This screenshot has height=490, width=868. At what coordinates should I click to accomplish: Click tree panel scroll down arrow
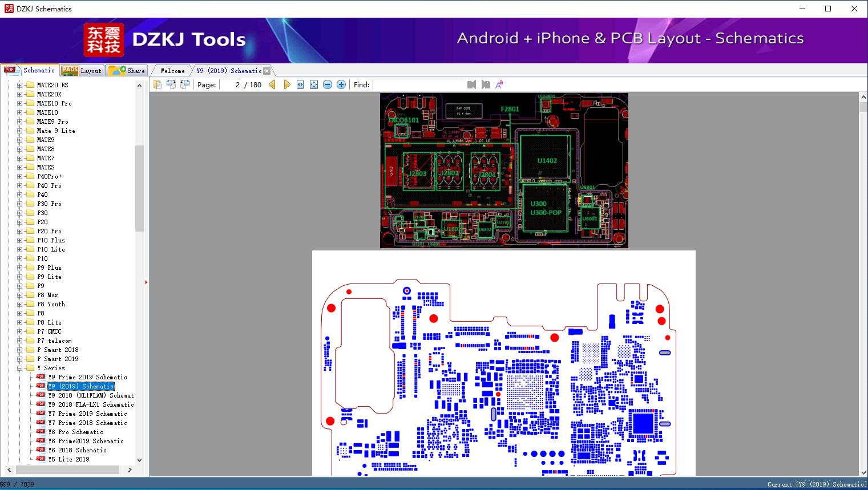139,460
